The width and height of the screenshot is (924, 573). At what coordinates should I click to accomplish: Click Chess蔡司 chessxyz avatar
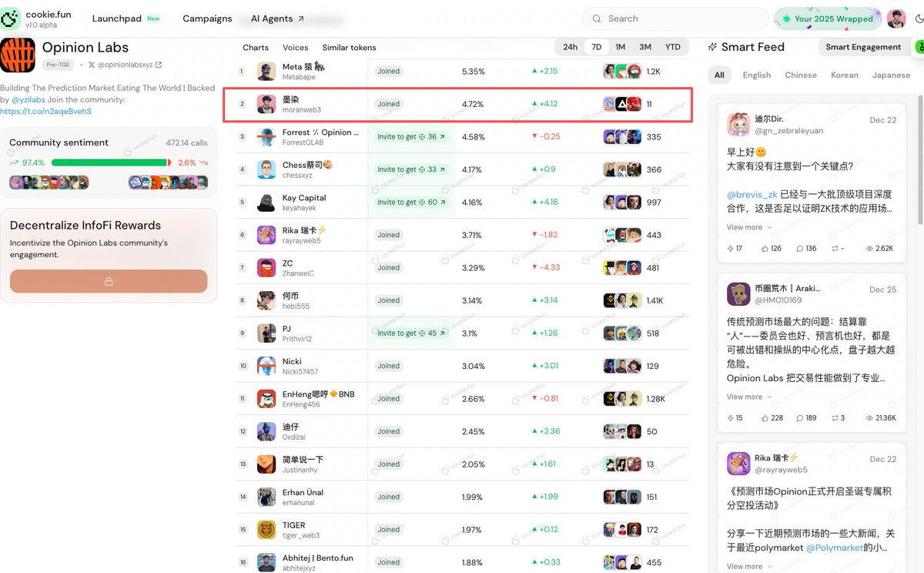point(266,169)
